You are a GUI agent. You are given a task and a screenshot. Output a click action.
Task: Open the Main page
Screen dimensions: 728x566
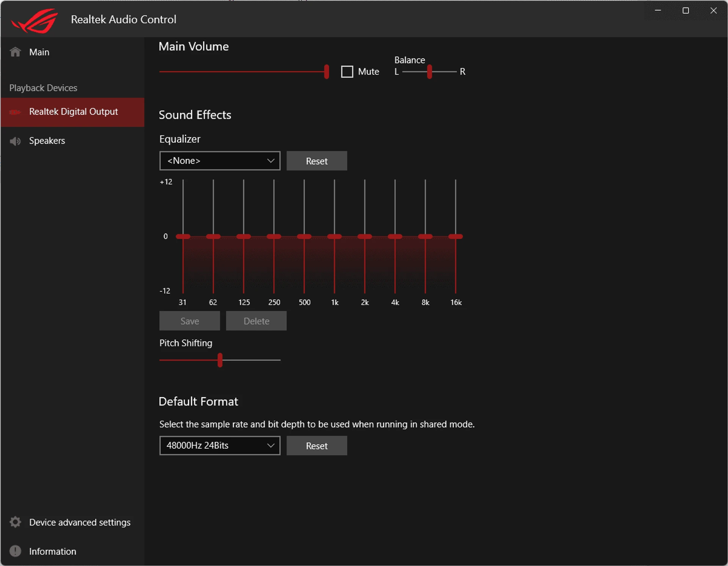pyautogui.click(x=72, y=52)
